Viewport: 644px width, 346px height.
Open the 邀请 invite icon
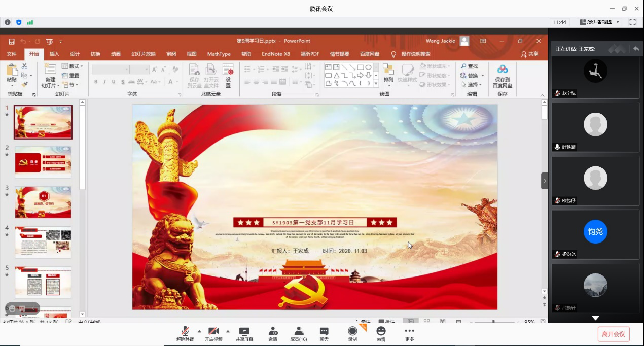pos(273,331)
